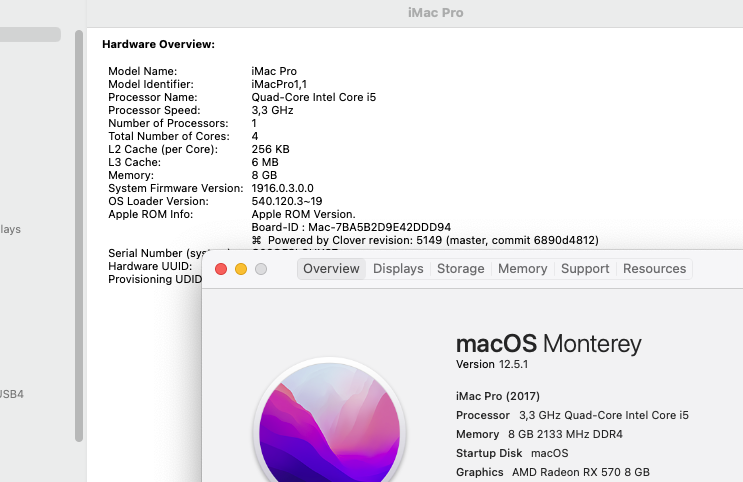Click the Board-ID Mac-7BA5B2D9E42DDD94 line
Image resolution: width=743 pixels, height=482 pixels.
coord(351,227)
